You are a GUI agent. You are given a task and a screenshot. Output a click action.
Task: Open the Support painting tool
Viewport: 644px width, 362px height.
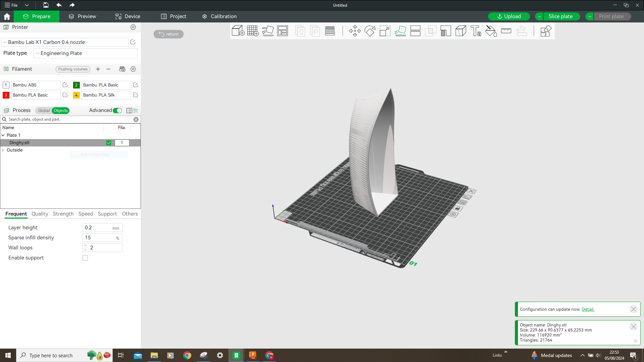(446, 31)
